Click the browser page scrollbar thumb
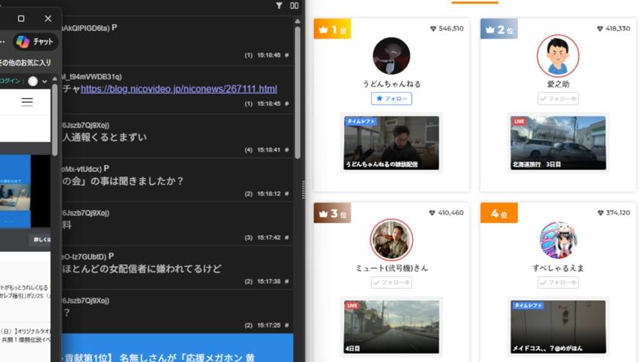644x362 pixels. coord(54,119)
